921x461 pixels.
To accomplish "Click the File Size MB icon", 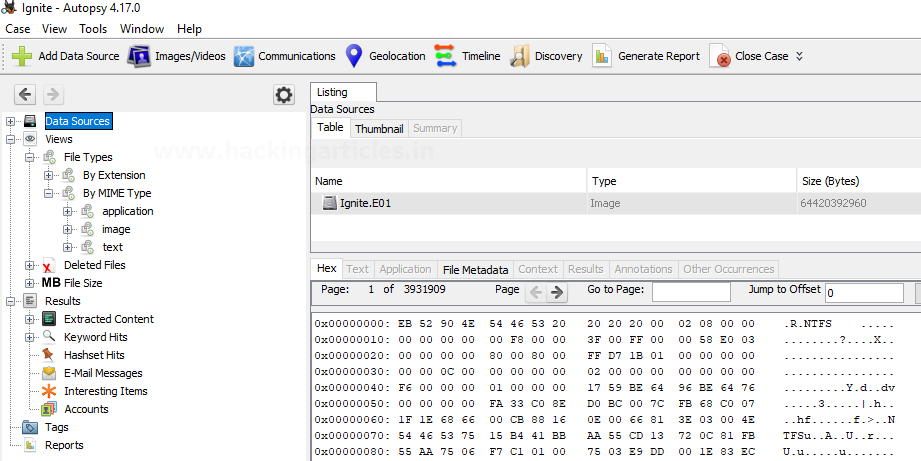I will (51, 283).
